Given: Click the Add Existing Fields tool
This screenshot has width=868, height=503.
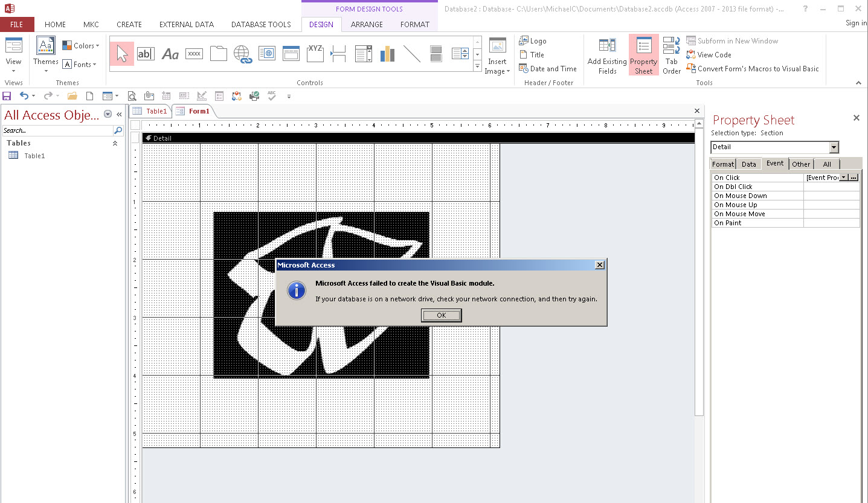Looking at the screenshot, I should [x=606, y=55].
